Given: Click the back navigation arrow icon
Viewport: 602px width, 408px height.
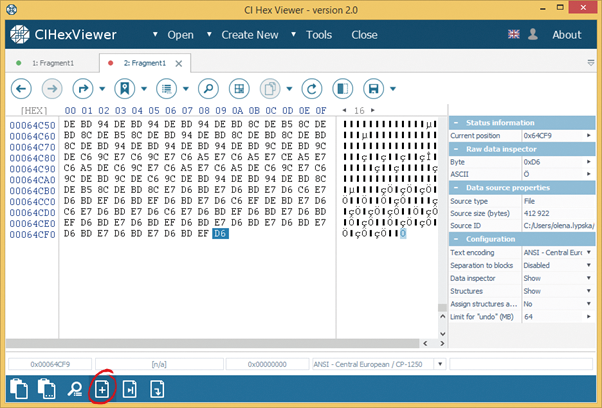Looking at the screenshot, I should point(21,89).
